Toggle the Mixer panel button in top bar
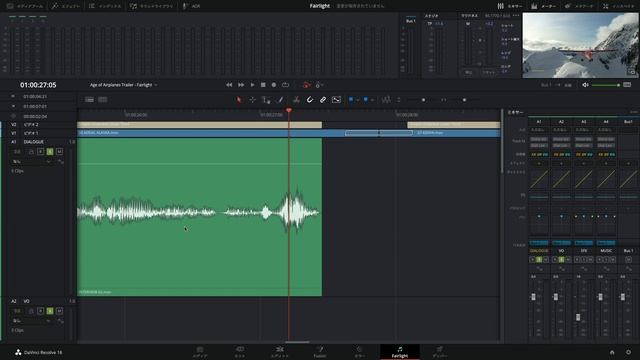The height and width of the screenshot is (360, 640). click(510, 6)
